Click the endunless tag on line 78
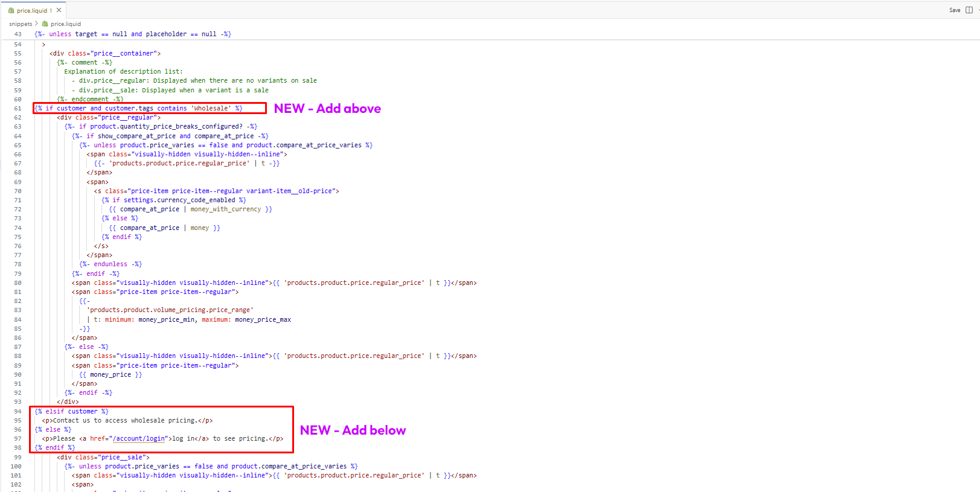This screenshot has width=980, height=492. coord(110,264)
